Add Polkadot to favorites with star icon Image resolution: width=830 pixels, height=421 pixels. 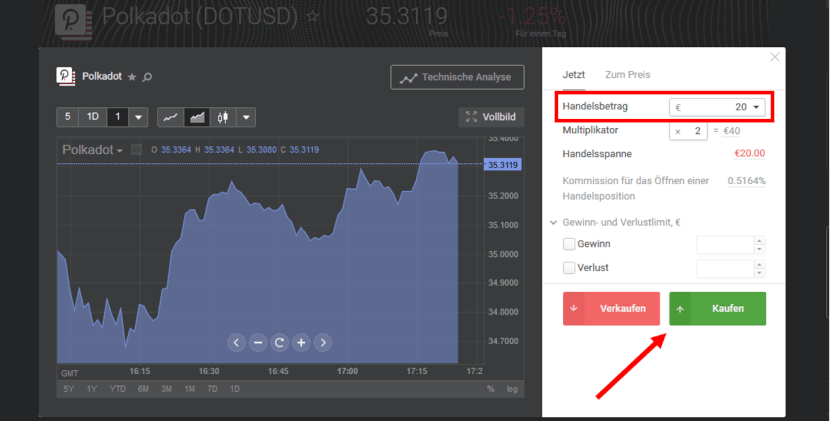point(132,77)
